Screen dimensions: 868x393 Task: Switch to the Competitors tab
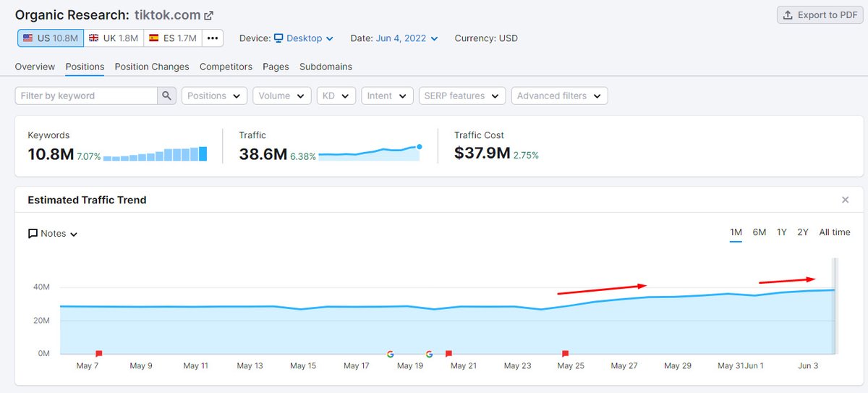pos(226,67)
